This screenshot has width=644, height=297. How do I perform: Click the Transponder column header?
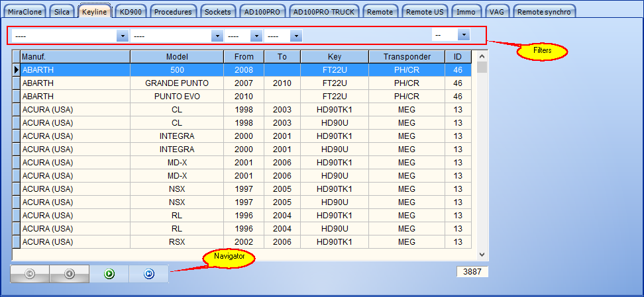pyautogui.click(x=407, y=57)
